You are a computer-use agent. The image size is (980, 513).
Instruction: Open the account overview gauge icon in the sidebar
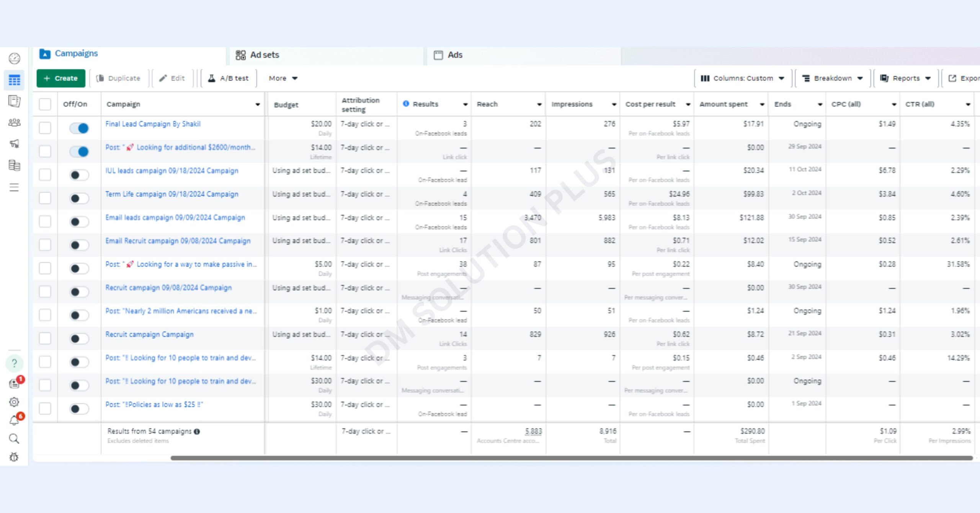[x=14, y=59]
